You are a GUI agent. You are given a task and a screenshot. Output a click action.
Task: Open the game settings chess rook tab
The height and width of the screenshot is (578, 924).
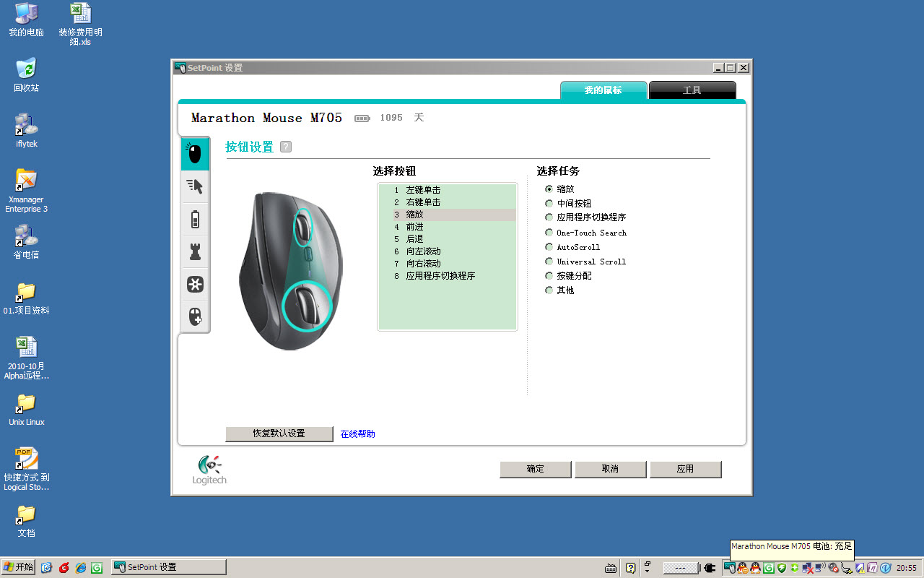coord(195,251)
